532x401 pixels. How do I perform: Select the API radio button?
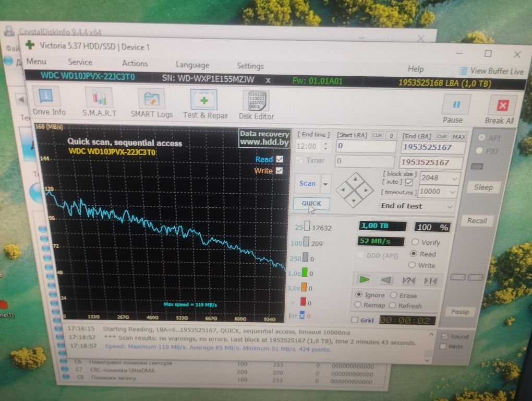pyautogui.click(x=481, y=137)
